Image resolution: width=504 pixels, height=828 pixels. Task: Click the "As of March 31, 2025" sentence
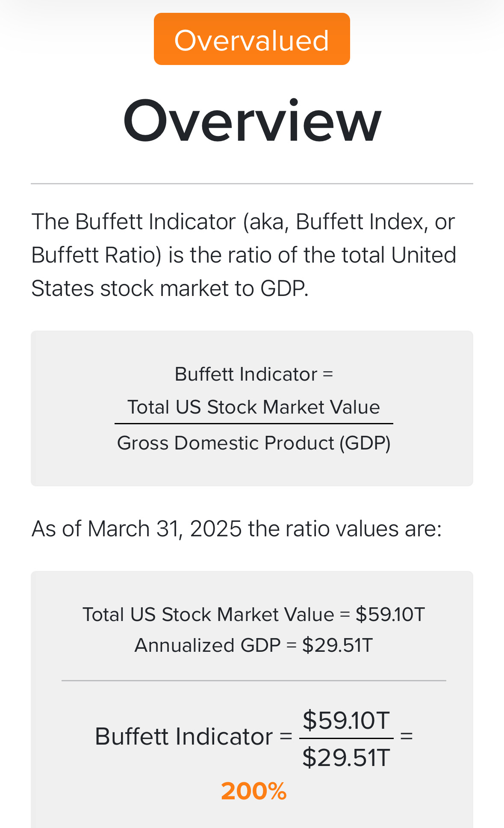[236, 529]
